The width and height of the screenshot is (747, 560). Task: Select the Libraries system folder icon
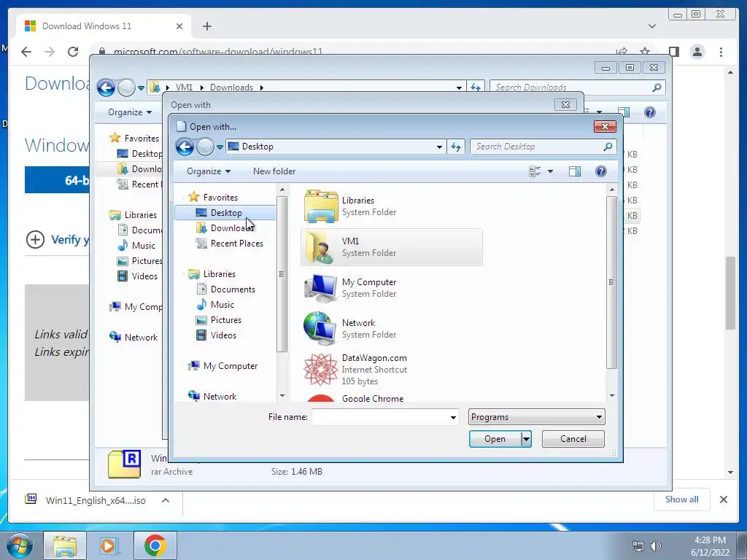coord(321,206)
